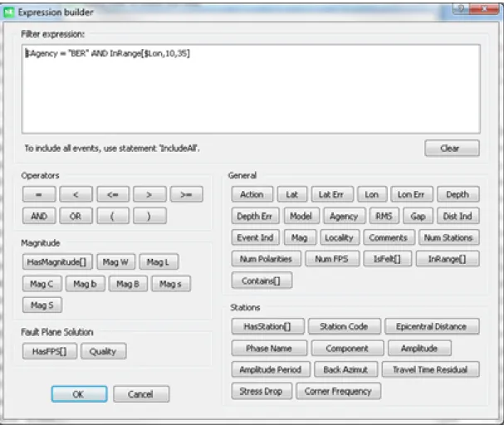The width and height of the screenshot is (504, 425).
Task: Add the Dist Ind field
Action: [458, 216]
